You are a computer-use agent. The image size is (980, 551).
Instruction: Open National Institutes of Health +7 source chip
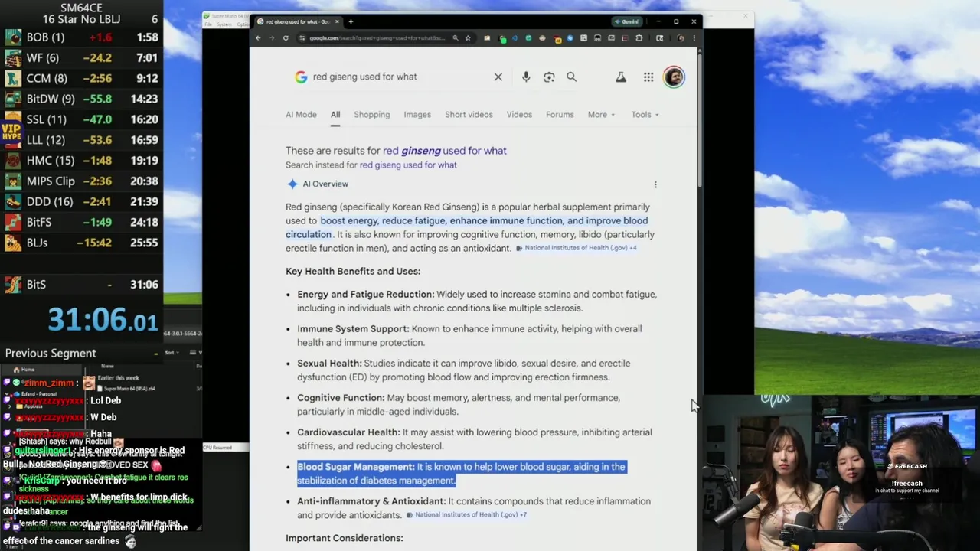466,515
